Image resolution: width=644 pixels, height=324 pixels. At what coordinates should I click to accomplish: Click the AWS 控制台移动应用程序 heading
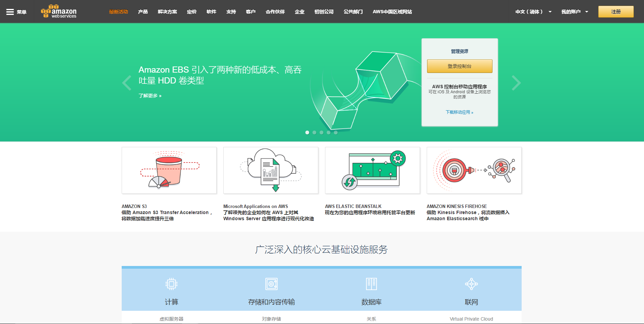(460, 87)
